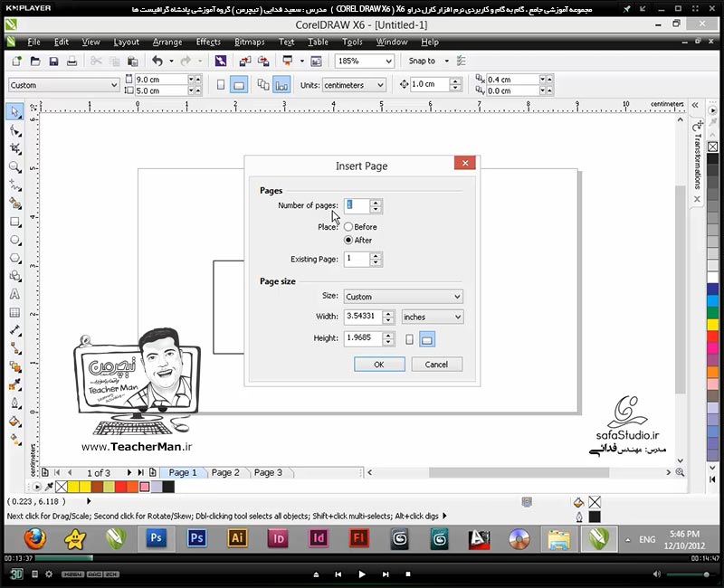
Task: Open Flash from the taskbar
Action: pyautogui.click(x=358, y=538)
